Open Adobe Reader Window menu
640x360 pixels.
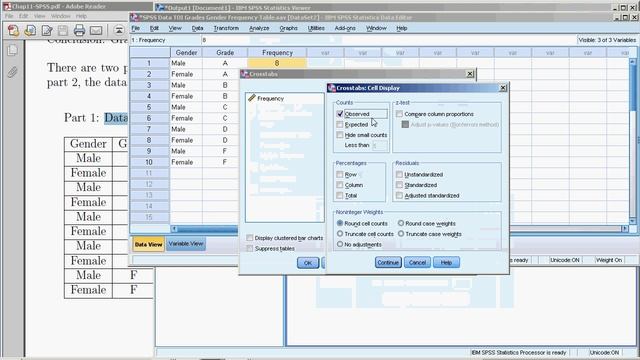click(x=60, y=16)
